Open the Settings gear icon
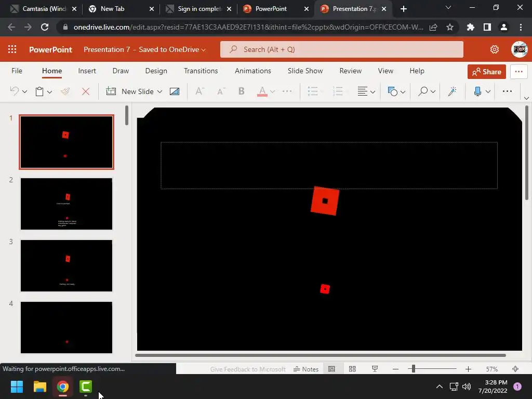The width and height of the screenshot is (532, 399). click(x=495, y=49)
